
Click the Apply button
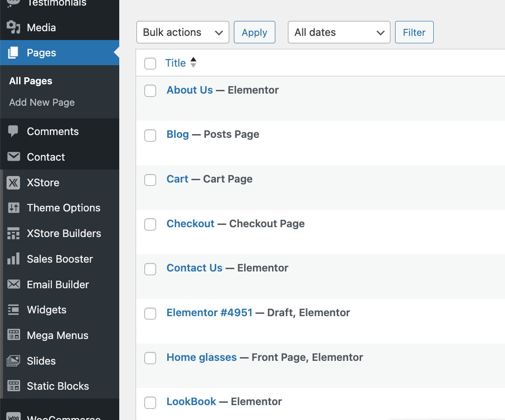click(254, 32)
